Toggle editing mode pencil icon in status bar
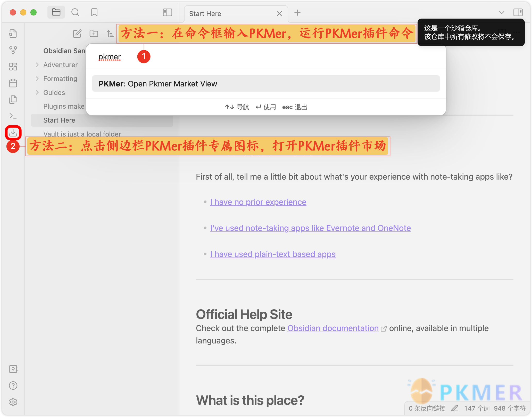 pos(455,408)
